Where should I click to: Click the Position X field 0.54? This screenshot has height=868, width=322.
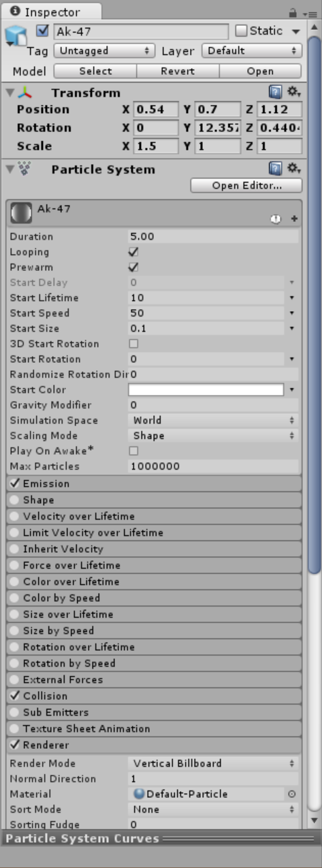click(155, 110)
